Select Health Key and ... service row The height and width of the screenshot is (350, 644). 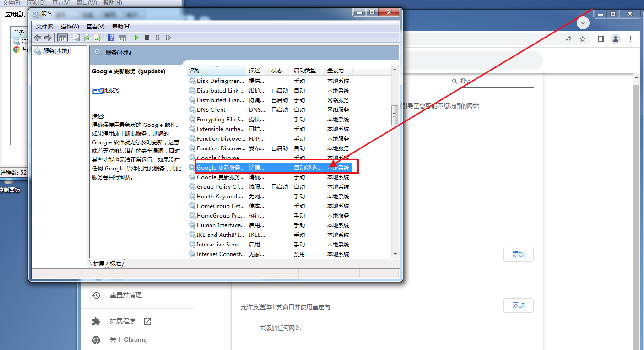tap(270, 196)
